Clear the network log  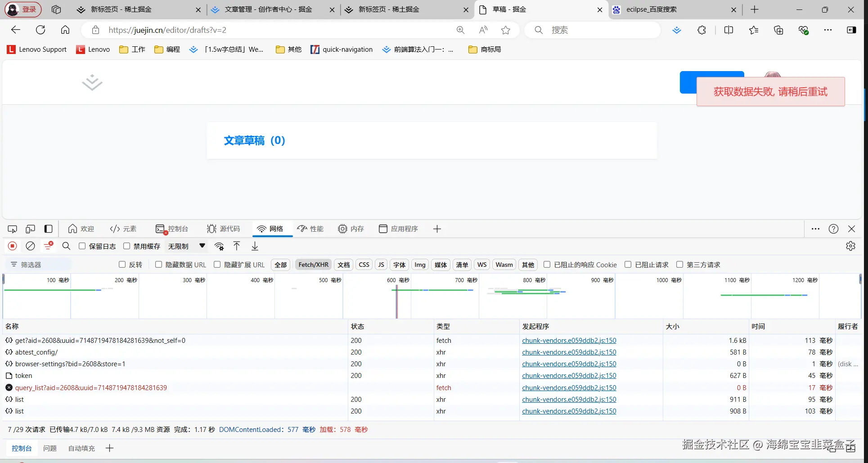click(x=30, y=246)
